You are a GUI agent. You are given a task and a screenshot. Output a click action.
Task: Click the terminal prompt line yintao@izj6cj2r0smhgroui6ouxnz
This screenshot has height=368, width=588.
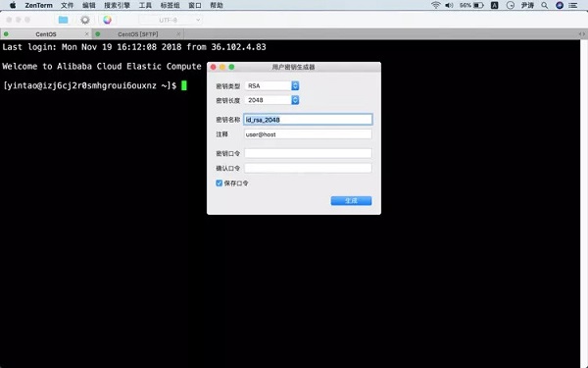(x=89, y=85)
